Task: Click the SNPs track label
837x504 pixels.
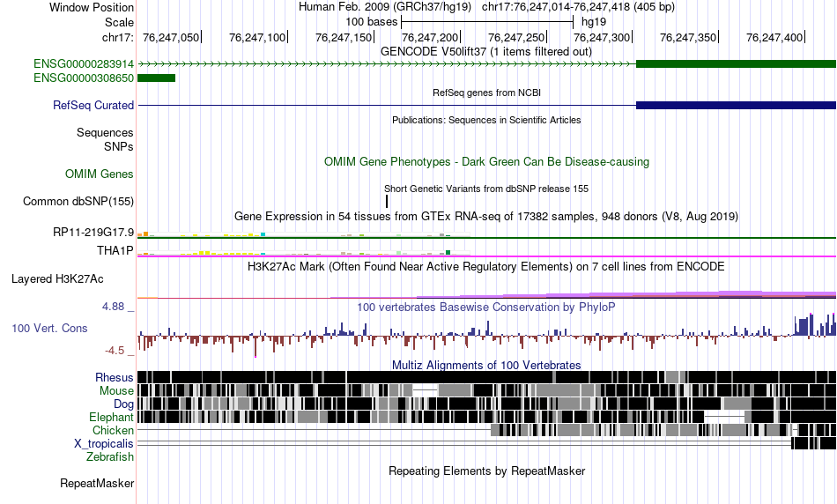Action: [x=119, y=146]
